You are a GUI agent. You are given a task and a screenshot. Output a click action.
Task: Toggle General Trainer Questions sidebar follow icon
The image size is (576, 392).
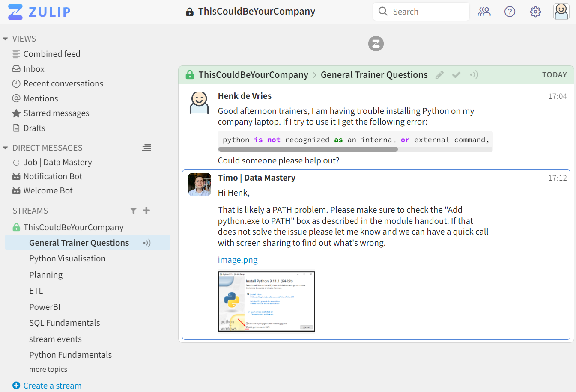[x=147, y=243]
